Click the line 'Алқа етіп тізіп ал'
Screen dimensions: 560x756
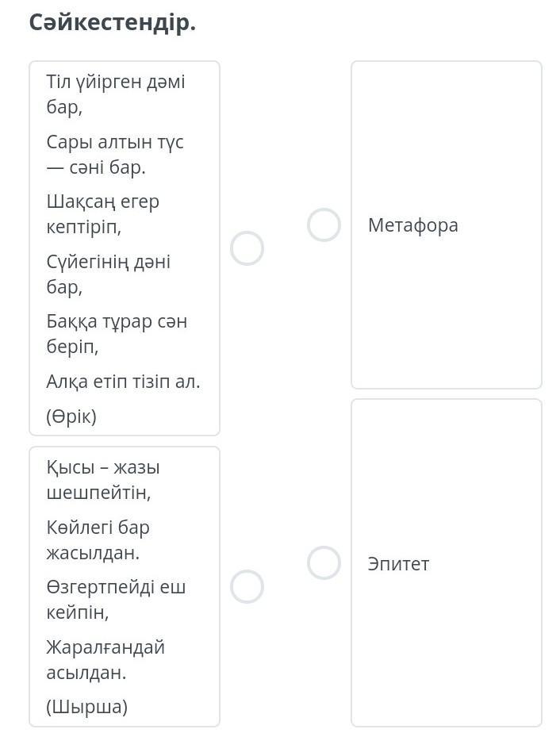point(123,382)
